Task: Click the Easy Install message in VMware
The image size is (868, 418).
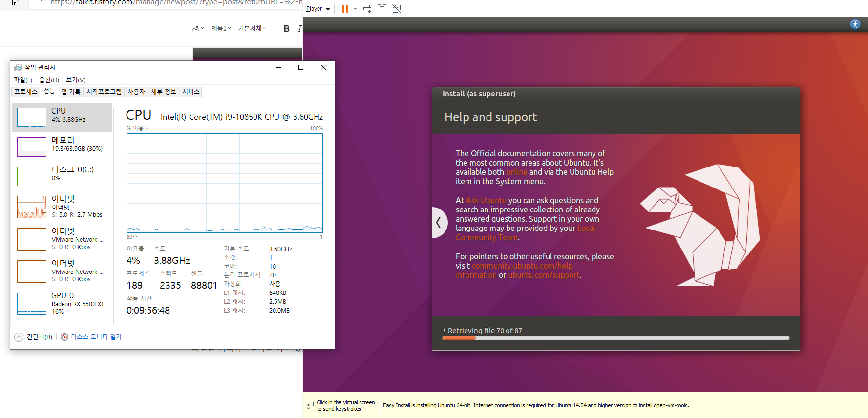Action: 536,405
